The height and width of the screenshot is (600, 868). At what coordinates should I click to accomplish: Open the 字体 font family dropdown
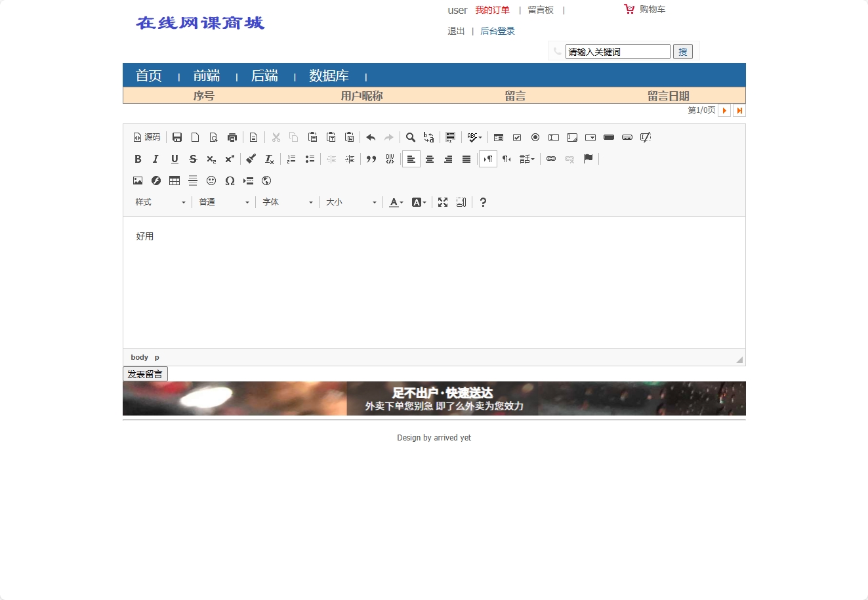pos(287,202)
